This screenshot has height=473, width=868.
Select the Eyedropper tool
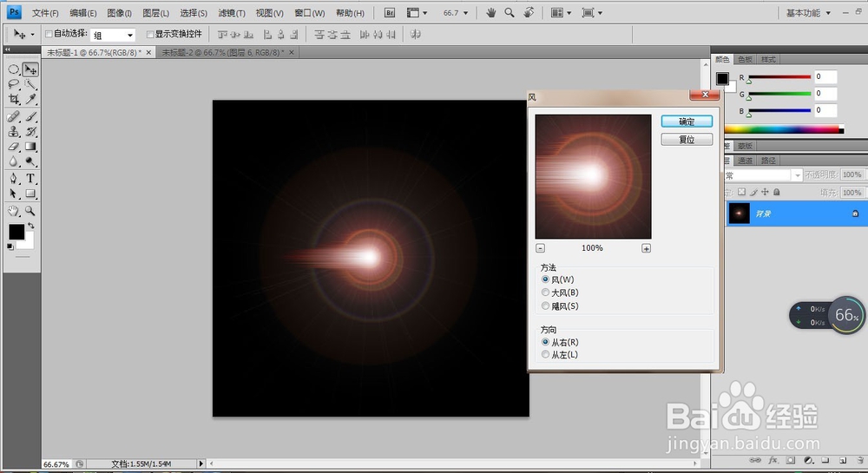click(x=30, y=99)
